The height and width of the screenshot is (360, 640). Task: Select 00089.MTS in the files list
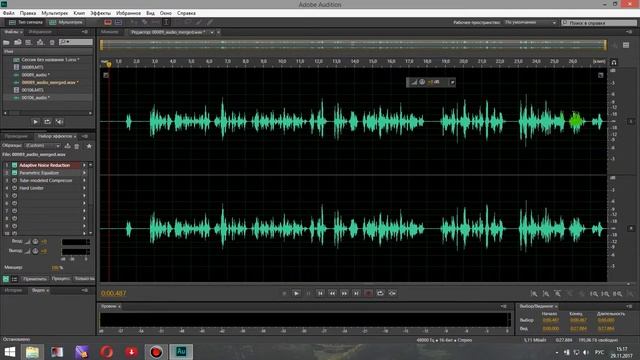tap(32, 67)
